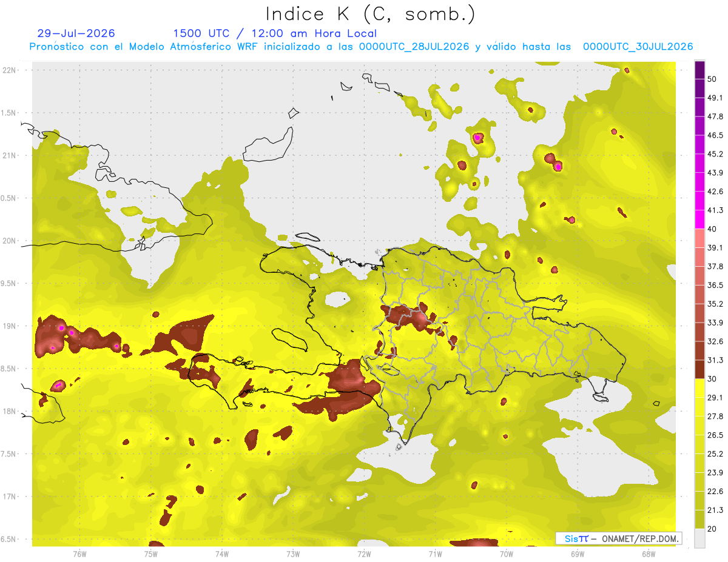Image resolution: width=728 pixels, height=562 pixels.
Task: Pick the colorbar band between 29.1 and 30
Action: point(699,388)
